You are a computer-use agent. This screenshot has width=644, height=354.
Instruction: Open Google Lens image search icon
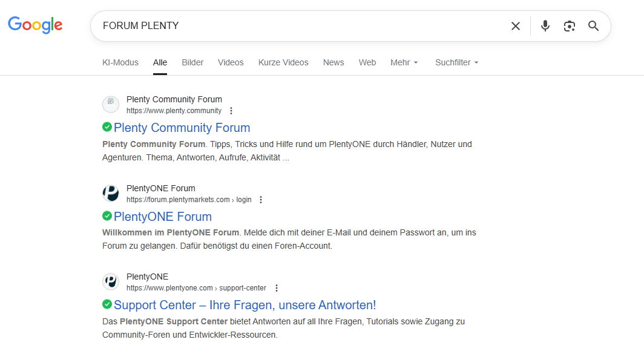pyautogui.click(x=569, y=26)
